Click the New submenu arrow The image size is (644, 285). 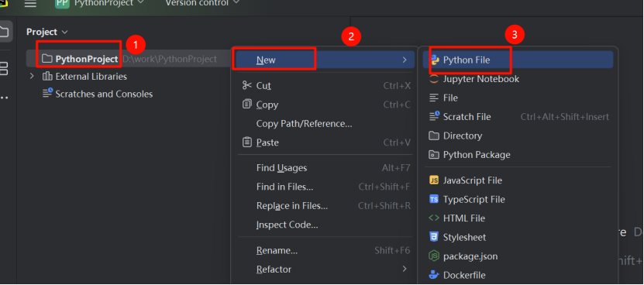pyautogui.click(x=405, y=60)
